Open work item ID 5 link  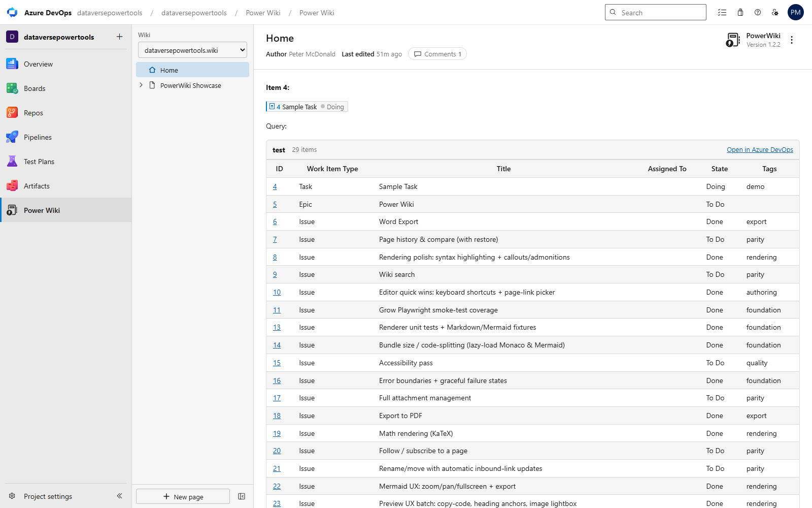(x=275, y=204)
